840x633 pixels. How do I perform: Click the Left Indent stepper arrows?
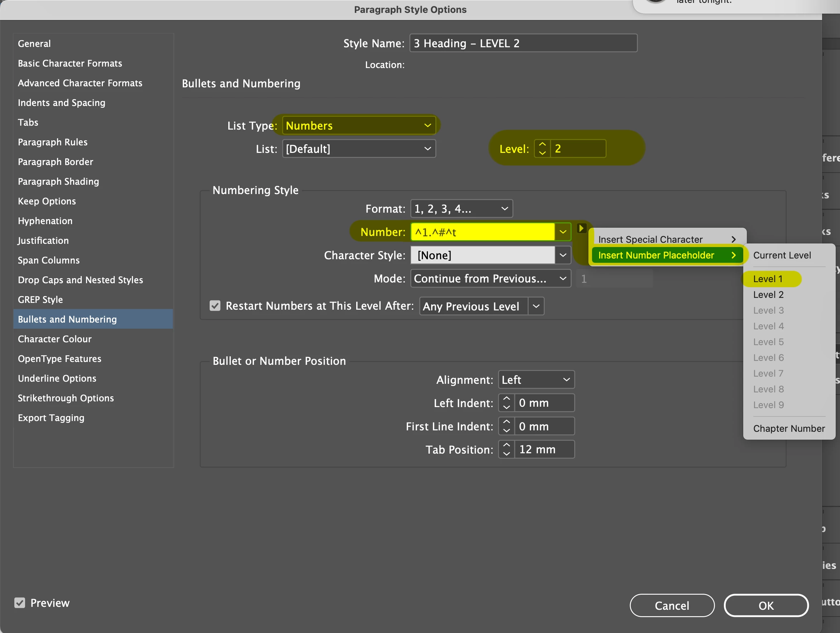[x=506, y=403]
